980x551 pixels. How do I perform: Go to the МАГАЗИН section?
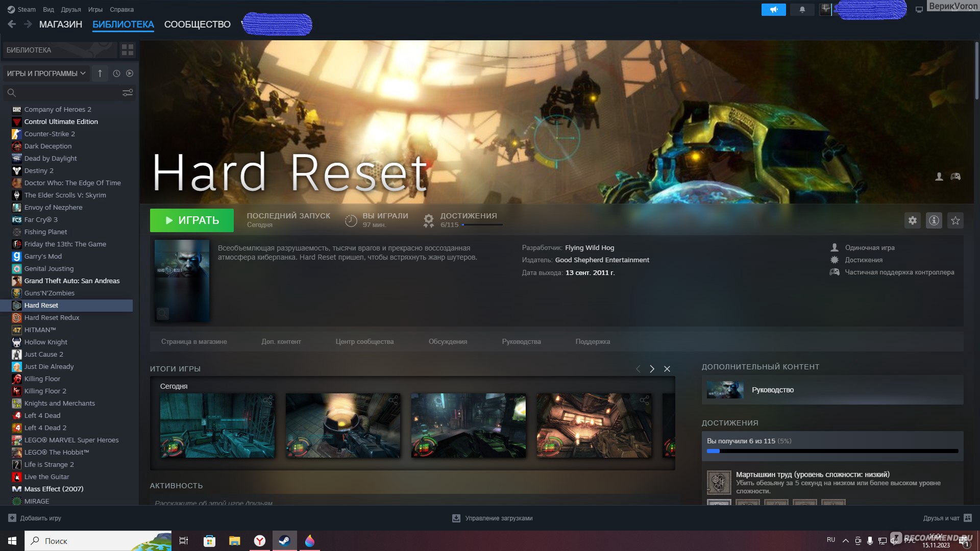click(x=60, y=24)
